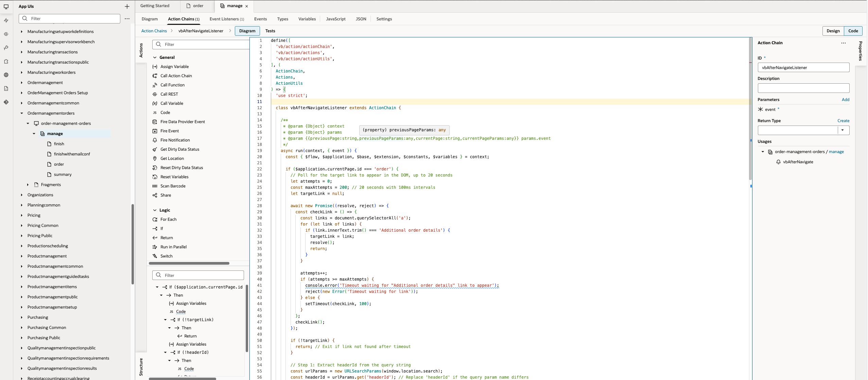Image resolution: width=868 pixels, height=380 pixels.
Task: Open the App UIs filter options menu
Action: pyautogui.click(x=127, y=19)
